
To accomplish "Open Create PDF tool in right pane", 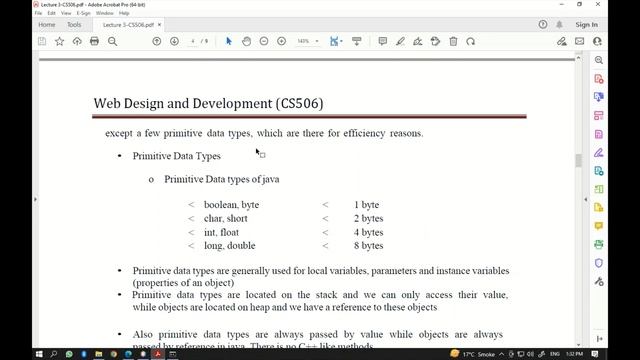I will tap(599, 79).
